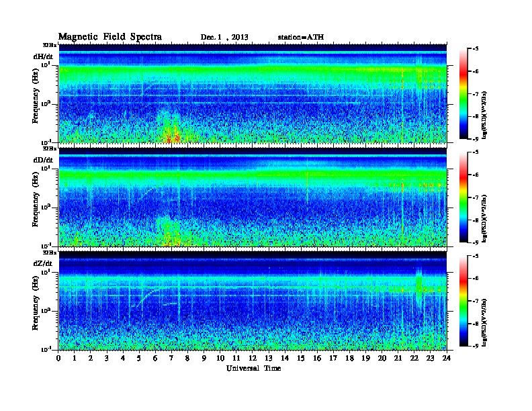Click the "-9" tick on dZ/dt color bar
This screenshot has height=411, width=532.
[x=476, y=346]
